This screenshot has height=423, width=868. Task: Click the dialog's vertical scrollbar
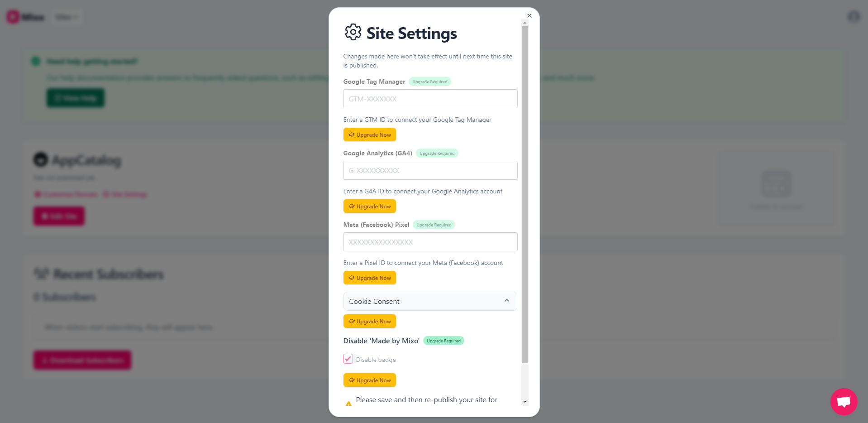pos(525,195)
